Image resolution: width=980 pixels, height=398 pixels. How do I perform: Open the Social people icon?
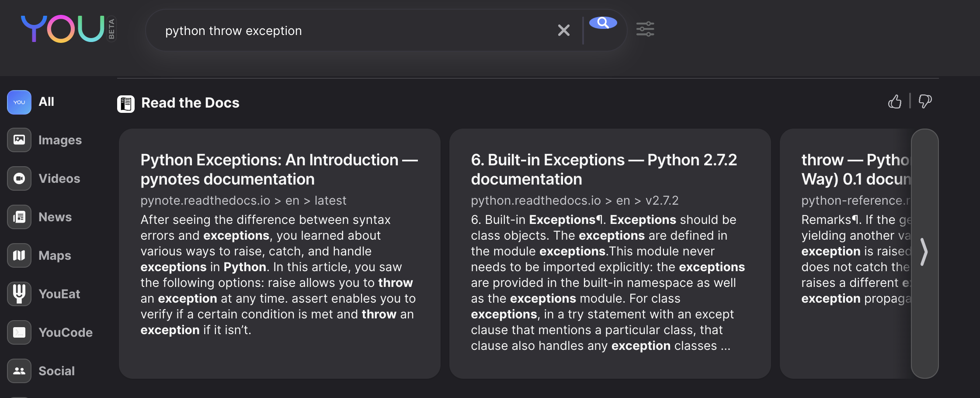coord(19,371)
